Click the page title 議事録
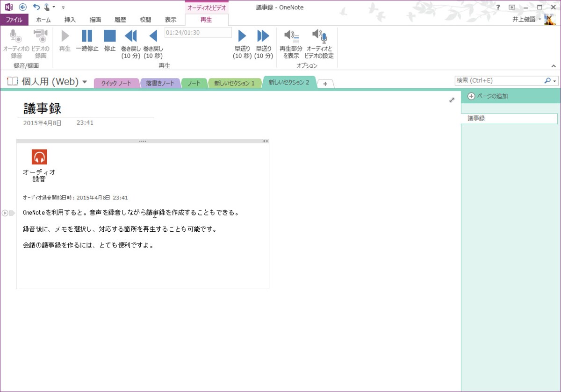This screenshot has height=392, width=561. (42, 108)
